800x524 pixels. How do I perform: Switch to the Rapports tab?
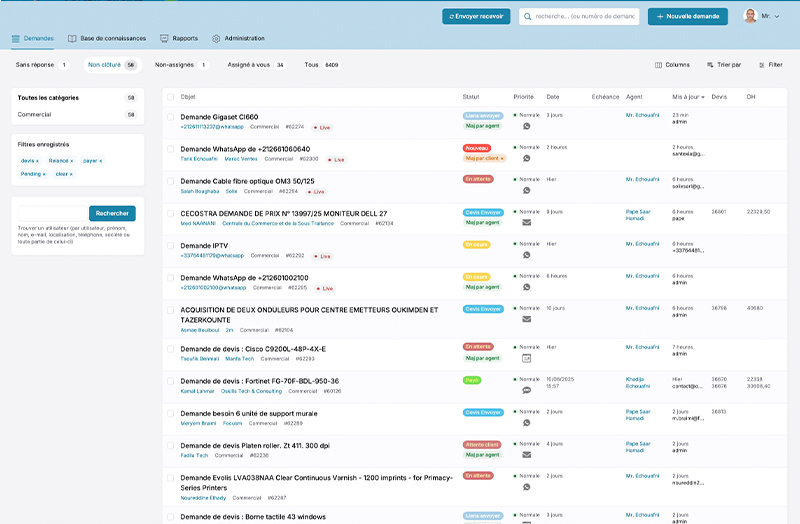tap(178, 39)
